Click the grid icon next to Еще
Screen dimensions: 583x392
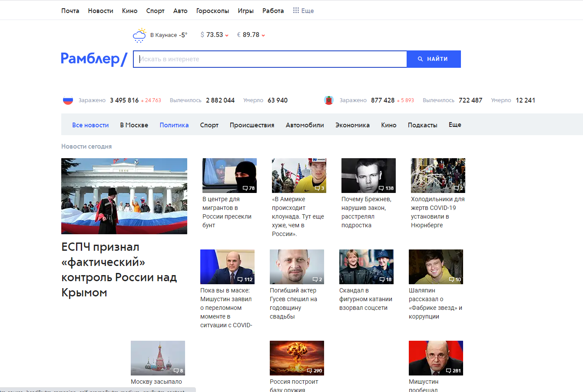(x=296, y=10)
